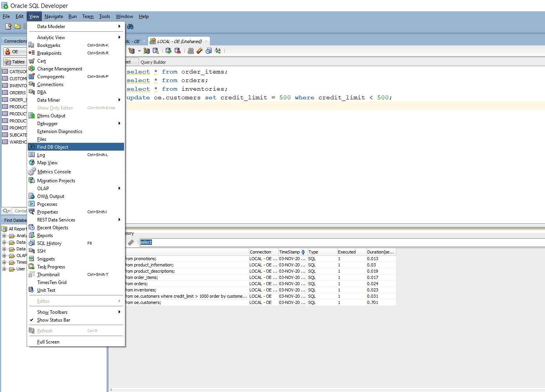The height and width of the screenshot is (392, 545).
Task: Open Change Management from the View menu
Action: (76, 69)
